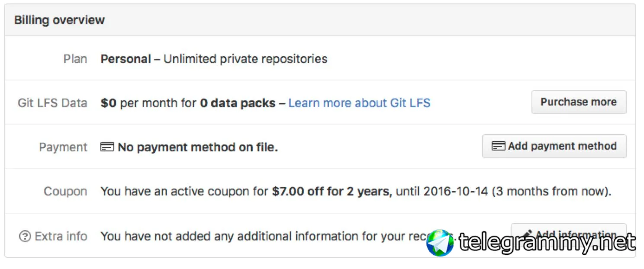
Task: Click the card icon before No payment method on file
Action: [x=107, y=147]
